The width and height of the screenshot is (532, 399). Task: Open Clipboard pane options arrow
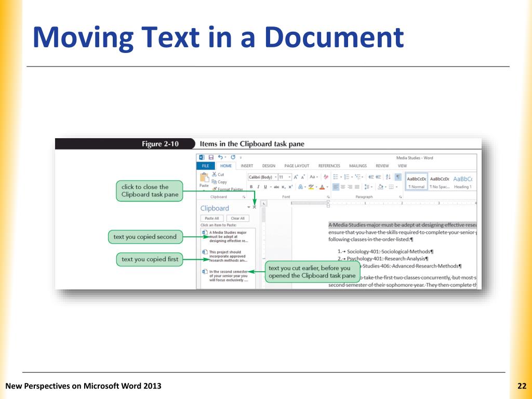249,207
